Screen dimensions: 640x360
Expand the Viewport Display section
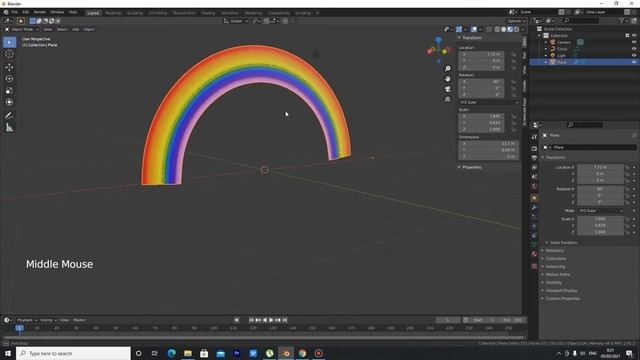coord(561,291)
